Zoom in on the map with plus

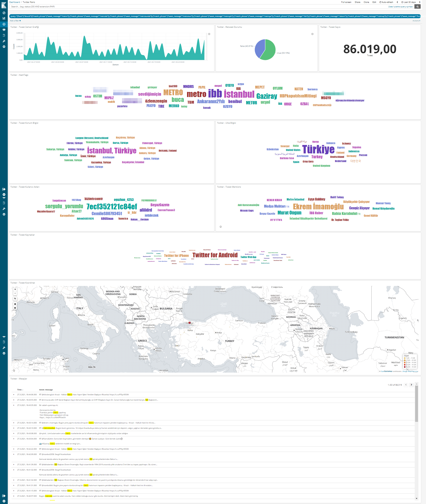coord(15,289)
